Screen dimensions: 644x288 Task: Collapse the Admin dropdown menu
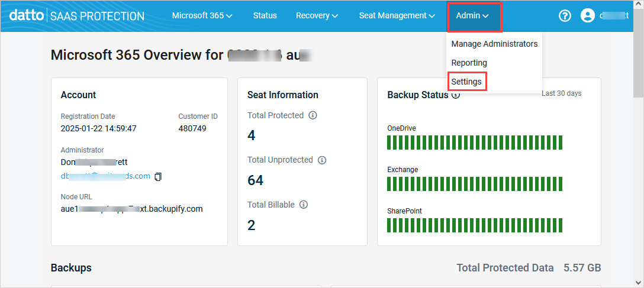pyautogui.click(x=474, y=17)
